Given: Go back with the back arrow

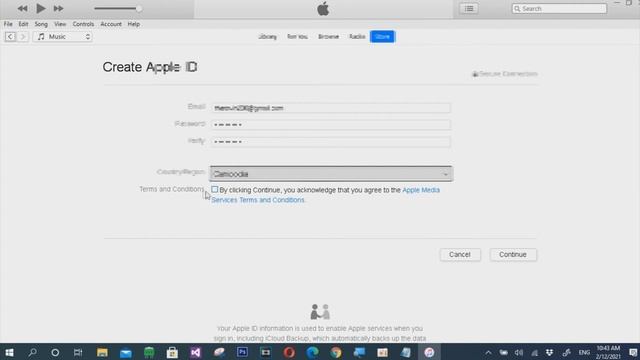Looking at the screenshot, I should 10,37.
